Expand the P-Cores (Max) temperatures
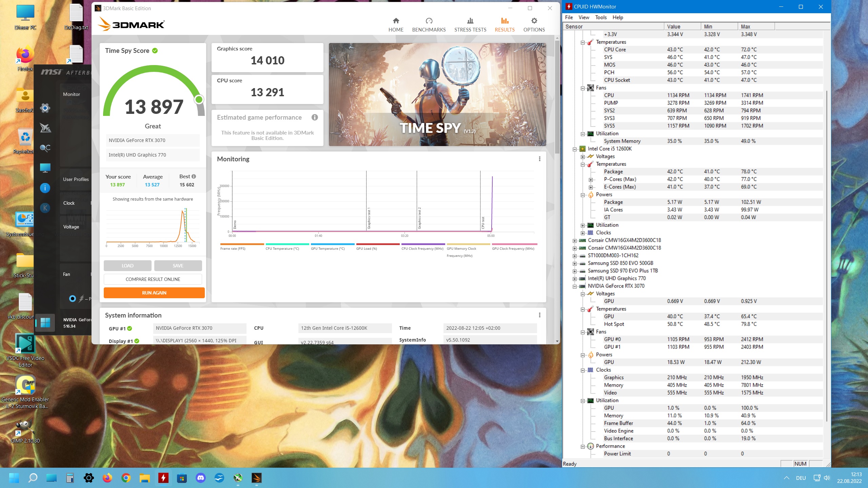 pos(591,180)
